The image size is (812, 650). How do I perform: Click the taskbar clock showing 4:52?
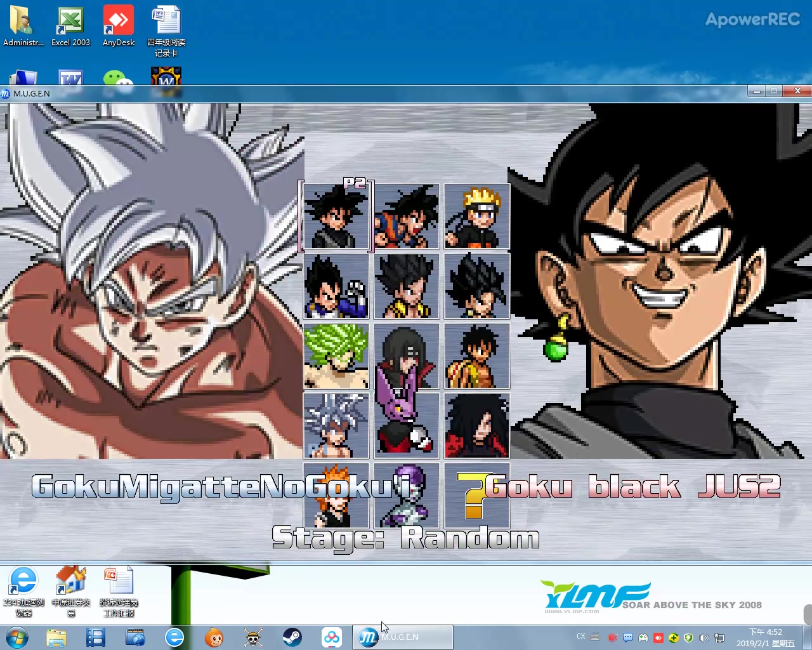766,637
